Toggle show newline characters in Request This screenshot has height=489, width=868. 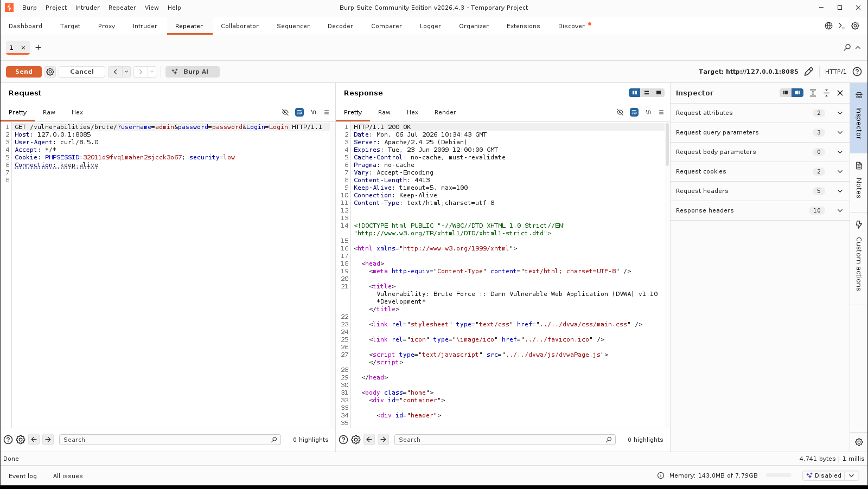[x=314, y=112]
